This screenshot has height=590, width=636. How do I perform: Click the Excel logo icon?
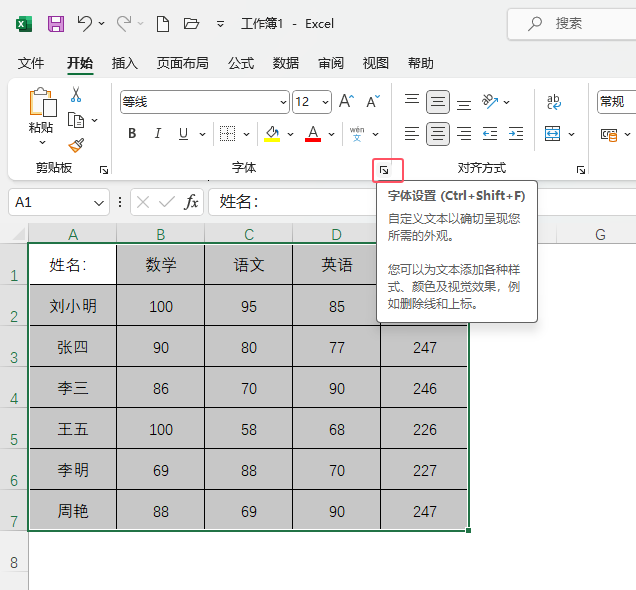click(24, 24)
